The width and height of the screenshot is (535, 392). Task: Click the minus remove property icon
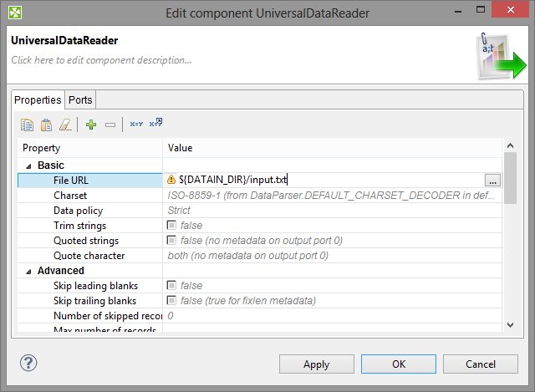[x=110, y=125]
